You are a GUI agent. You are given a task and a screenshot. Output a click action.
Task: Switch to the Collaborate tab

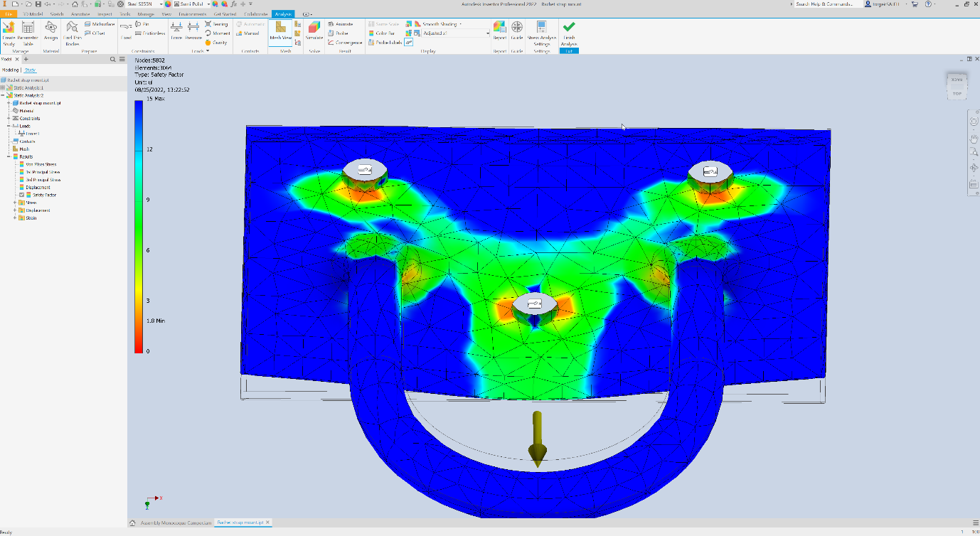coord(255,14)
